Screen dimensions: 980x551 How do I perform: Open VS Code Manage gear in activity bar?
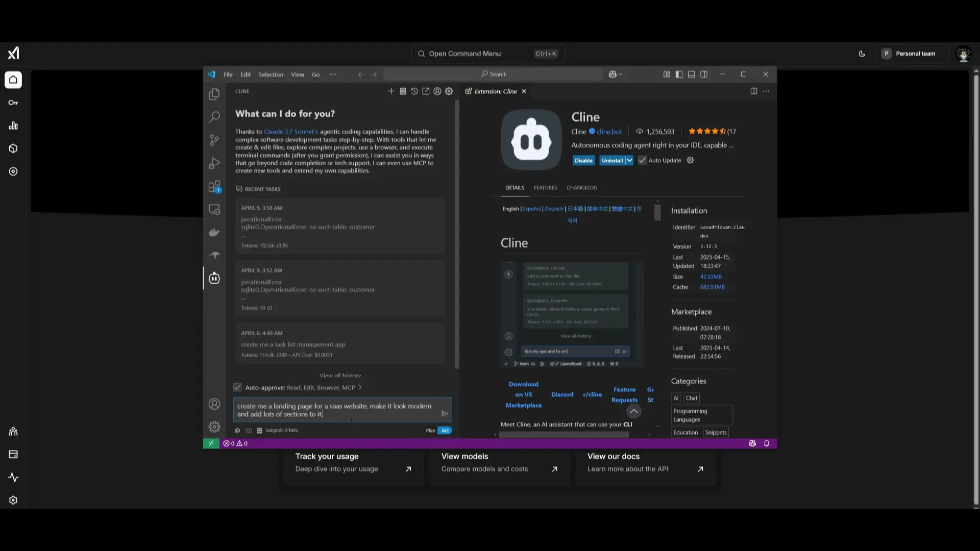coord(214,427)
